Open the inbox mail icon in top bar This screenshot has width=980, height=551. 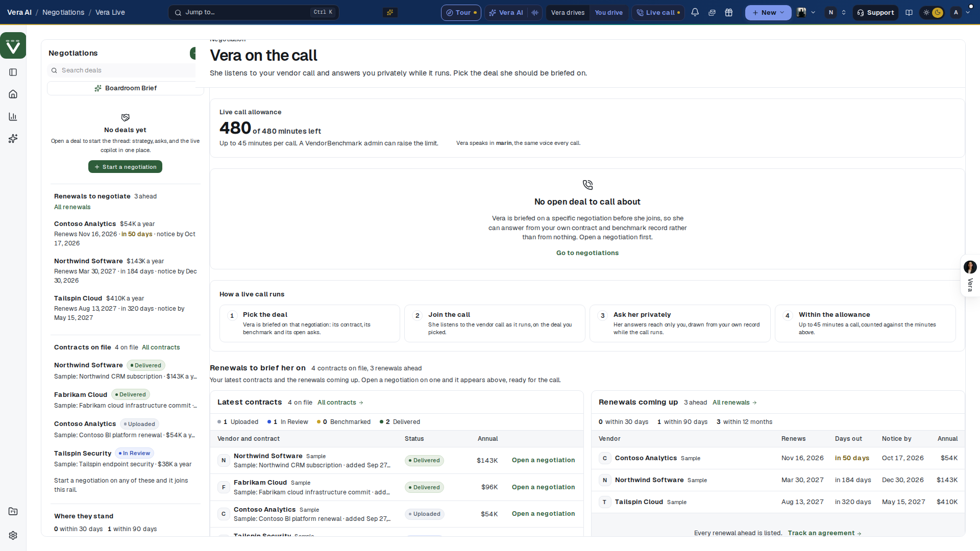pos(712,12)
